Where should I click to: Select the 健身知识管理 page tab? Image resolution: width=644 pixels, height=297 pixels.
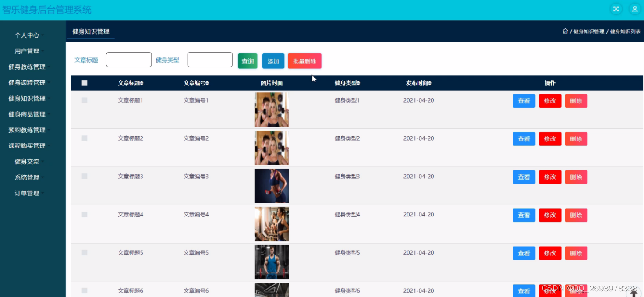click(x=91, y=32)
